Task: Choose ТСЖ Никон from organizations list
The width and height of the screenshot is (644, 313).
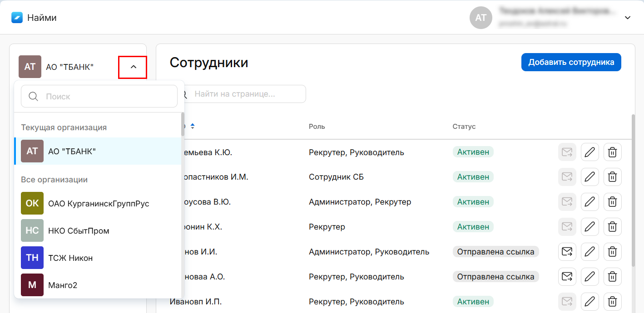Action: [70, 258]
